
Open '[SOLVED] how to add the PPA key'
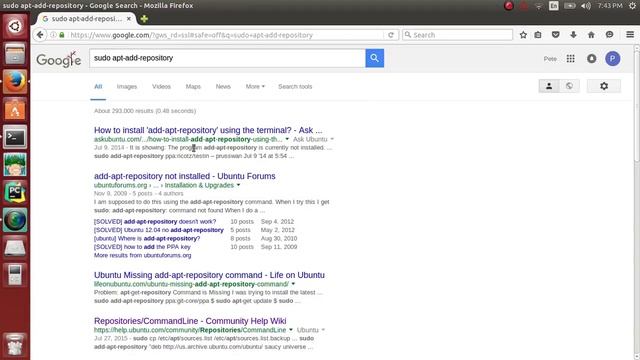click(x=142, y=247)
